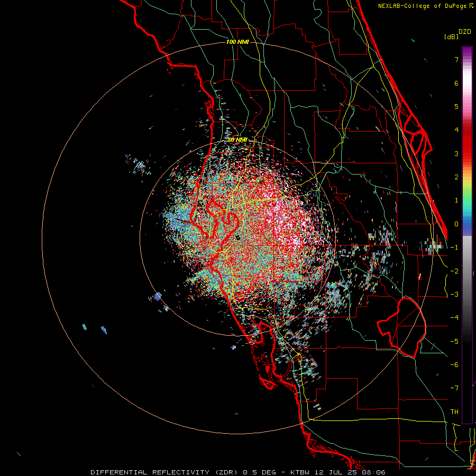The height and width of the screenshot is (476, 476).
Task: Select the 6 value on the color scale
Action: pos(456,83)
